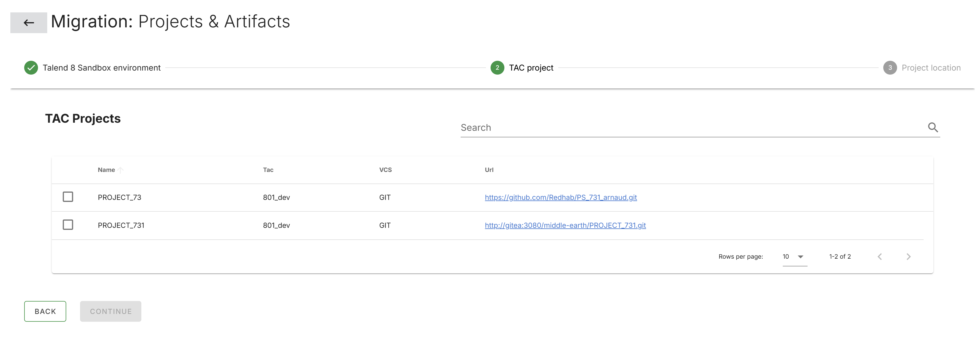Check the PROJECT_73 row checkbox
The width and height of the screenshot is (980, 356).
point(68,197)
